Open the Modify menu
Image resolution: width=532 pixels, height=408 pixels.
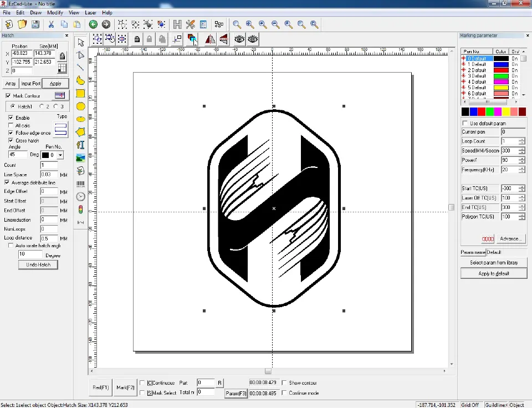click(x=55, y=13)
